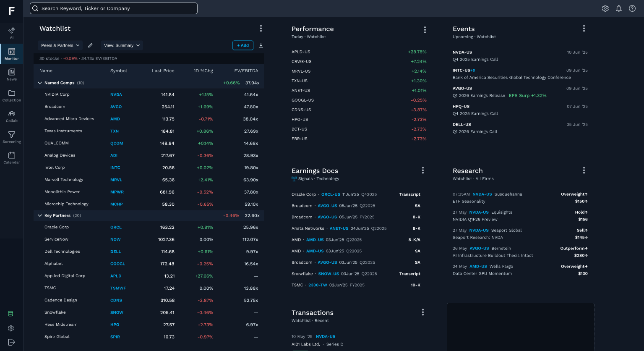This screenshot has width=644, height=351.
Task: Open AMD-US Wells Fargo research link
Action: point(478,267)
